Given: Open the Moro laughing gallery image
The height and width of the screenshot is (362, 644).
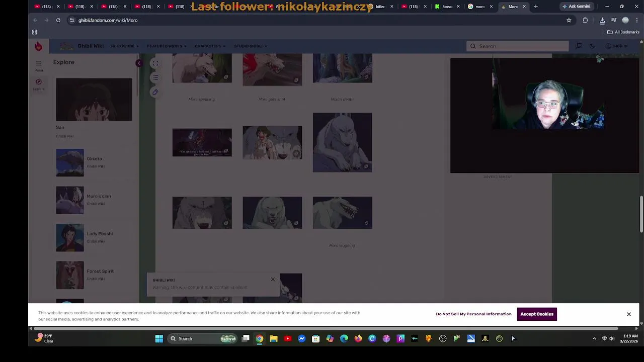Looking at the screenshot, I should [342, 213].
